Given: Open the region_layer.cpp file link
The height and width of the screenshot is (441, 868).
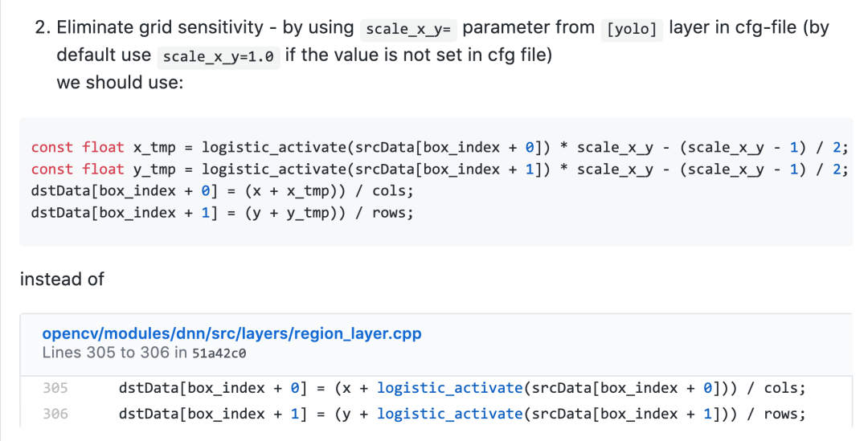Looking at the screenshot, I should [x=232, y=333].
